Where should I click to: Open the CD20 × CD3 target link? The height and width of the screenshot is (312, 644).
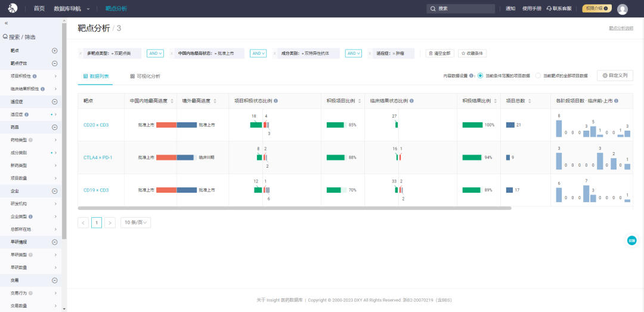click(95, 125)
